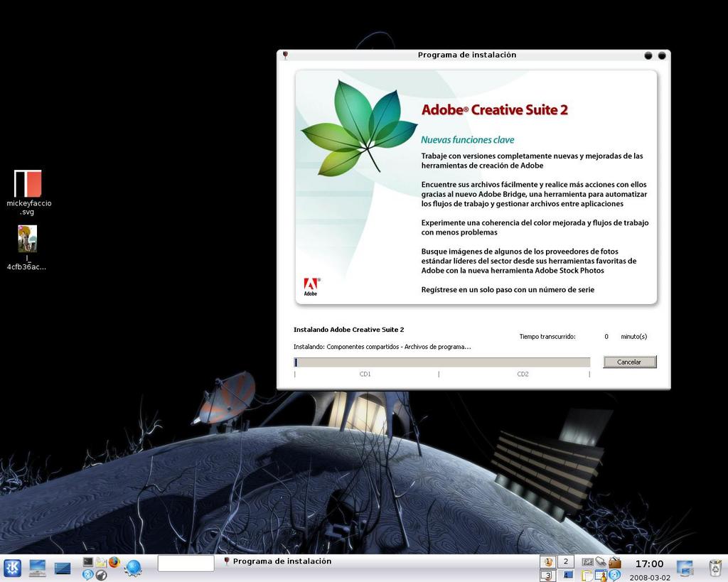The image size is (728, 582).
Task: Open the Klipper clipboard tray icon
Action: tap(587, 576)
